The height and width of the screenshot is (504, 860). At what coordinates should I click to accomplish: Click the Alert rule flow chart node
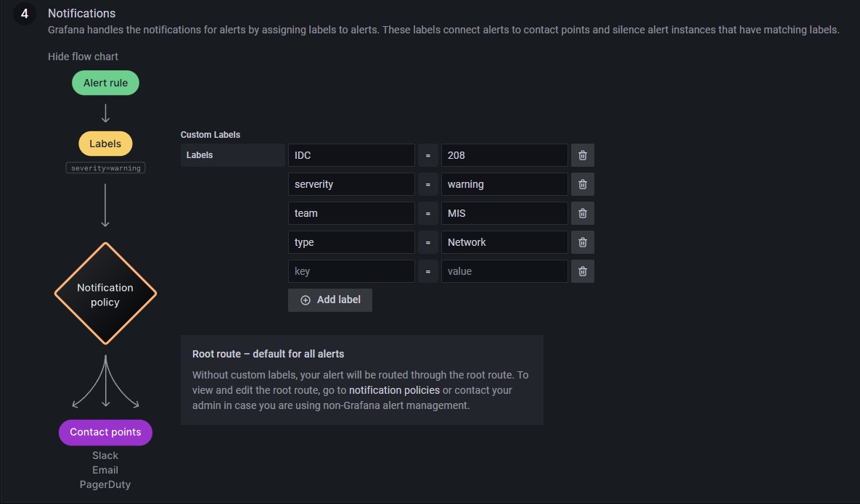[105, 83]
